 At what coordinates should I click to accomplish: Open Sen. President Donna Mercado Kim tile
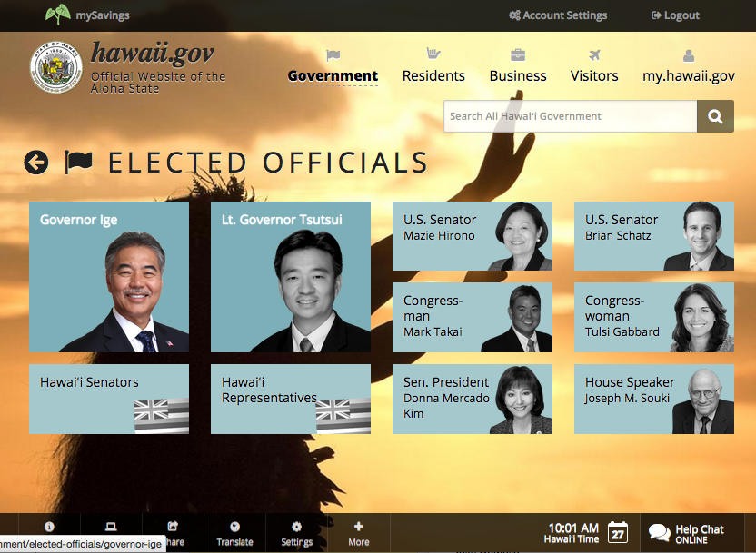(472, 399)
